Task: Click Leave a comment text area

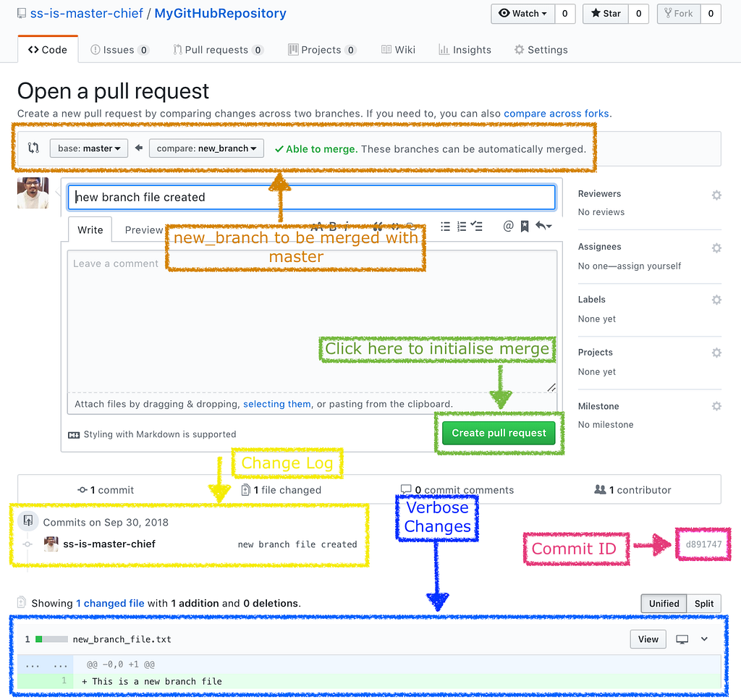Action: [x=313, y=321]
